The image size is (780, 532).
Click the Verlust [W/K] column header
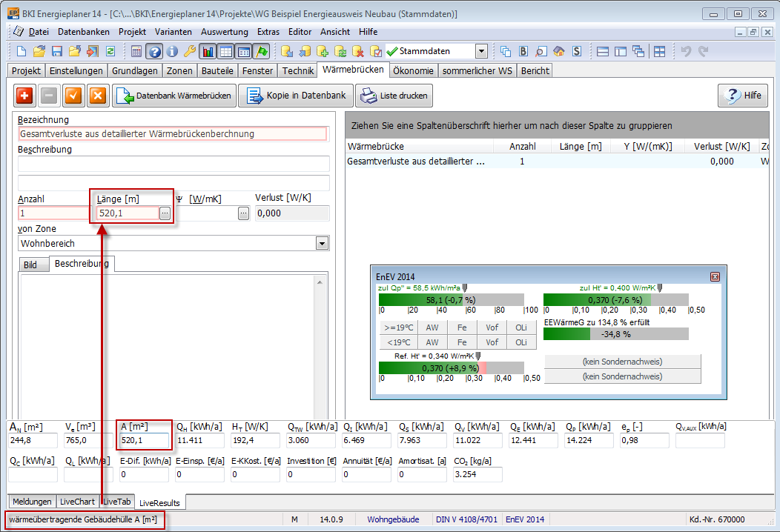(x=722, y=146)
